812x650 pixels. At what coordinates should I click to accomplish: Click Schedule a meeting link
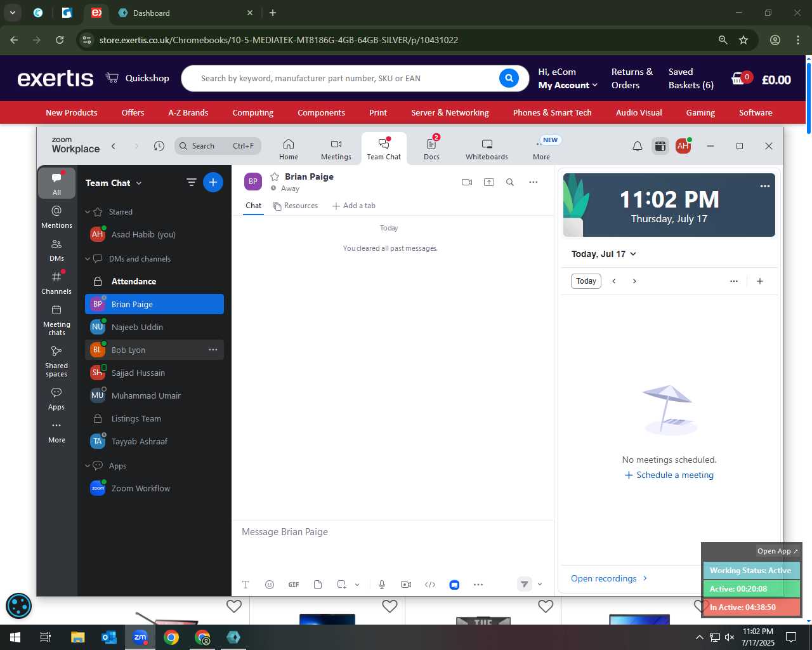[669, 475]
